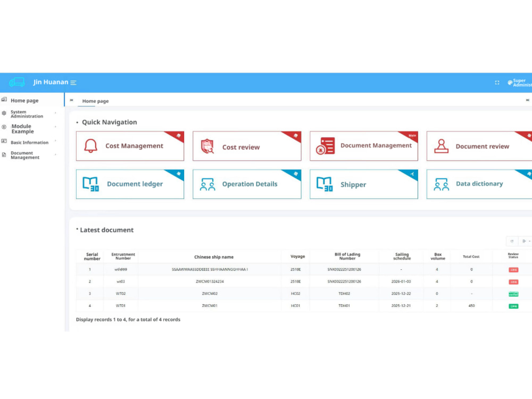Viewport: 532px width, 399px height.
Task: Click entrustment number wth999 cell
Action: tap(121, 269)
